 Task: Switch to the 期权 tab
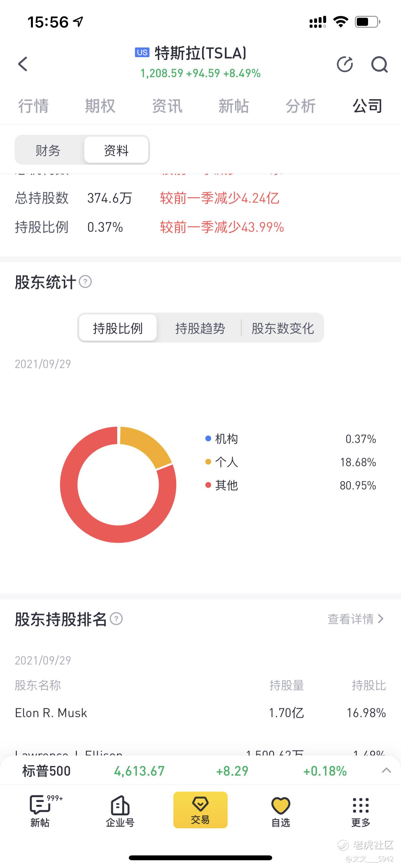pyautogui.click(x=100, y=106)
